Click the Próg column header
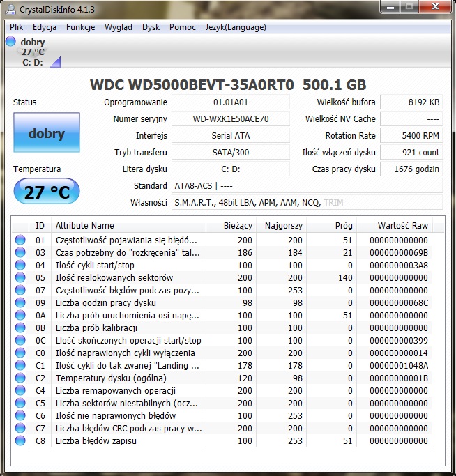Screen dimensions: 456x476 pos(331,226)
